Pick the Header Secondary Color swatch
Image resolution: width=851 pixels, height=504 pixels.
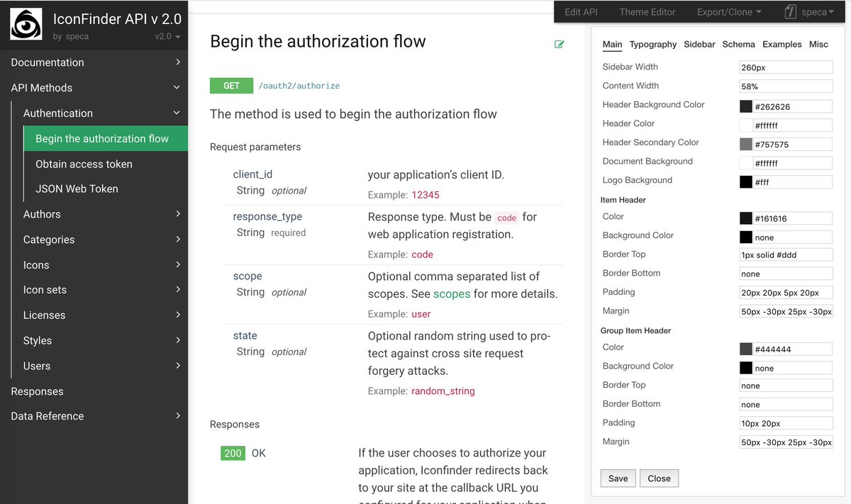tap(745, 144)
